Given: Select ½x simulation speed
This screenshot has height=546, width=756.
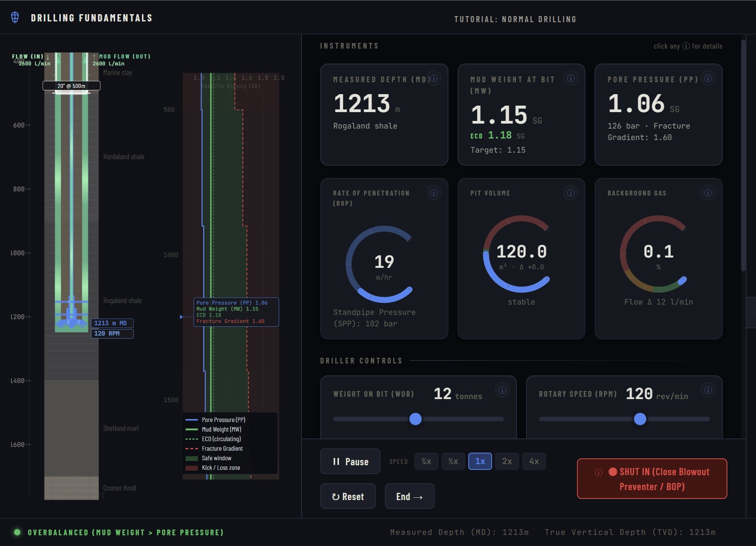Looking at the screenshot, I should (453, 461).
